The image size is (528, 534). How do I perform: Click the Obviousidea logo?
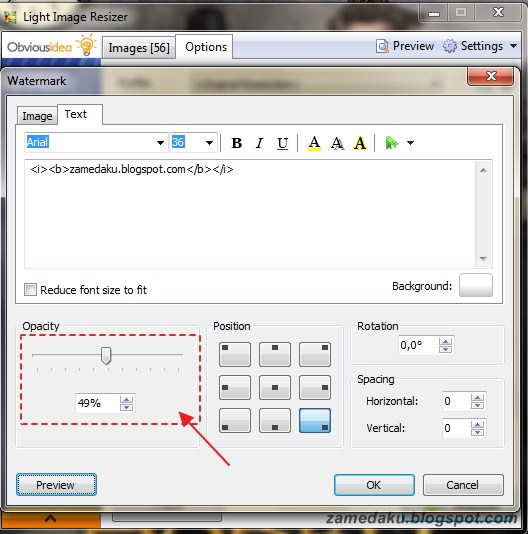pos(51,46)
